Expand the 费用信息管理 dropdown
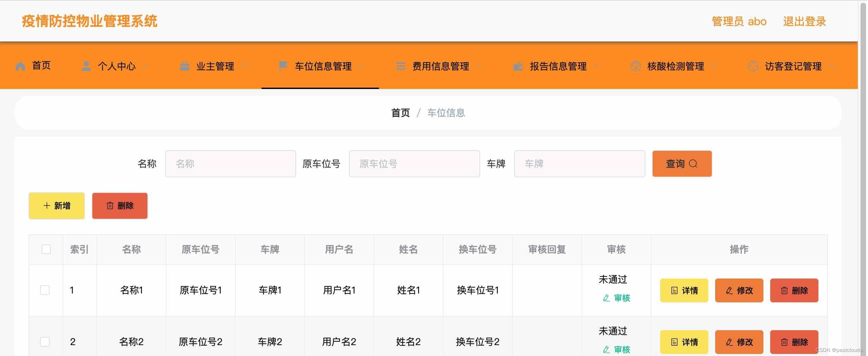The width and height of the screenshot is (868, 356). coord(480,66)
